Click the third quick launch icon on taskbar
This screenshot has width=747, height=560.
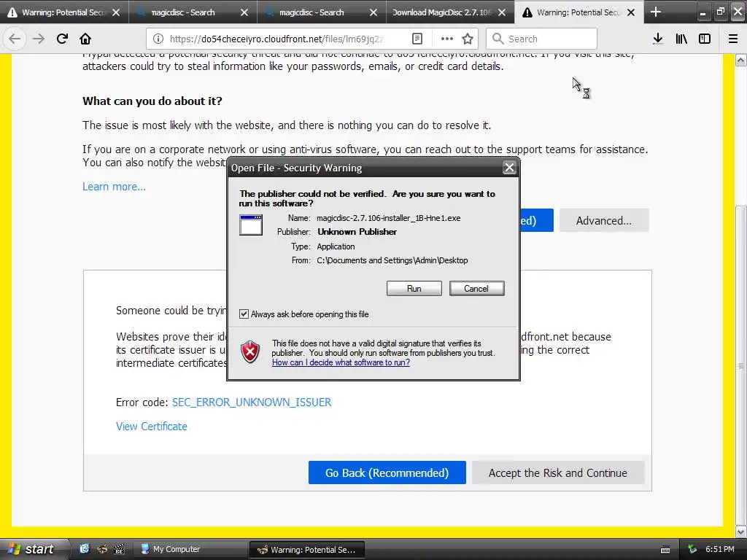tap(119, 549)
